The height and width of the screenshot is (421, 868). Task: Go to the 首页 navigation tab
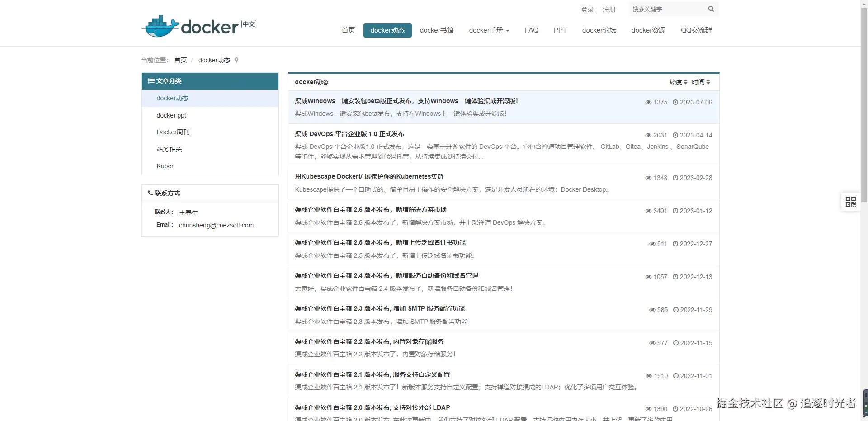[348, 30]
